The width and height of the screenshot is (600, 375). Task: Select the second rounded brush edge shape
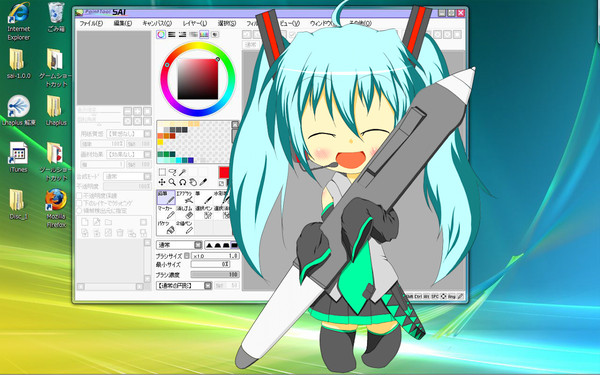217,245
